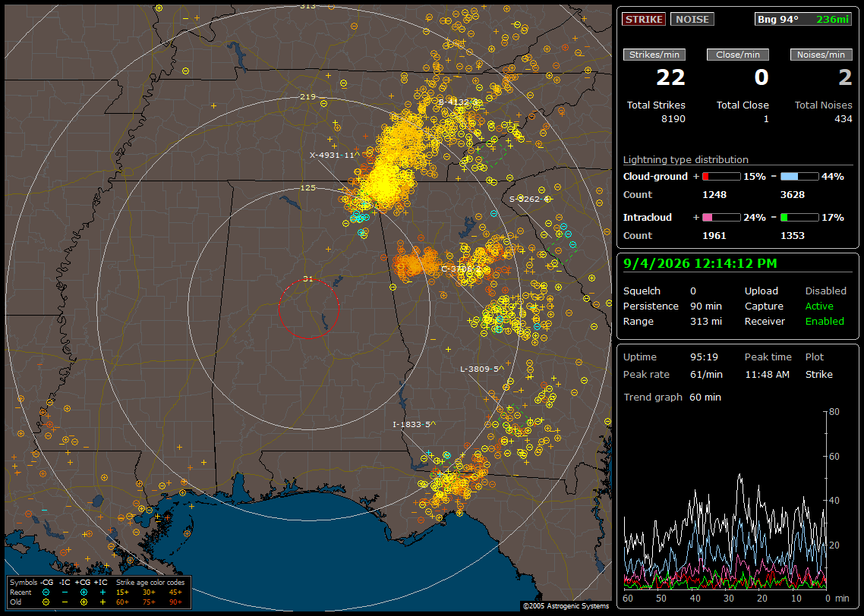Toggle the Upload Disabled status
This screenshot has width=864, height=616.
pos(825,291)
